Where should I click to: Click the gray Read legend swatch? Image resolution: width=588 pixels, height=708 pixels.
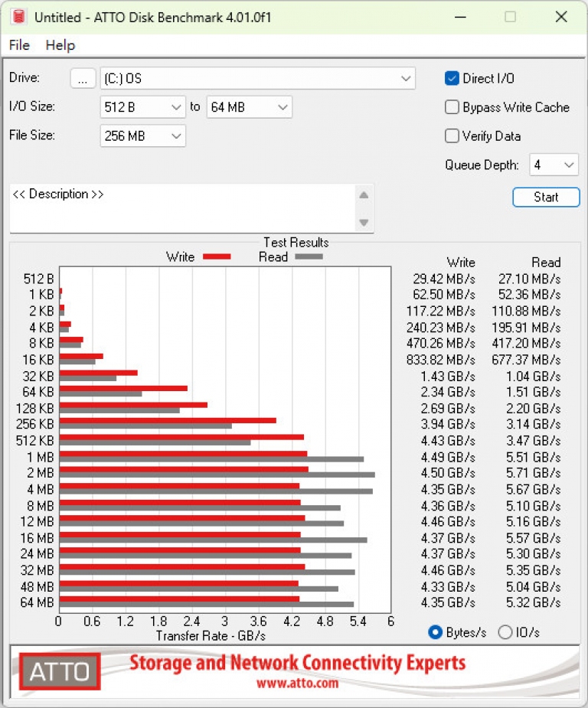pyautogui.click(x=309, y=257)
